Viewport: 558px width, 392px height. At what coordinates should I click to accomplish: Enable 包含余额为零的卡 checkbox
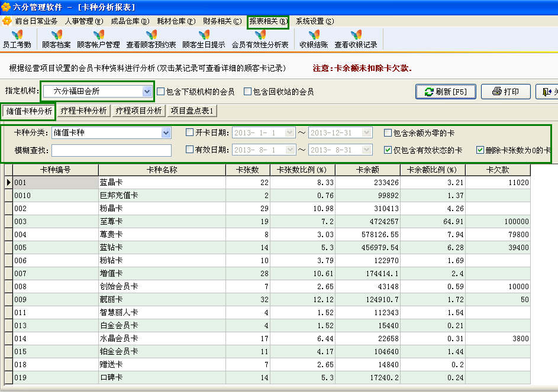coord(388,133)
